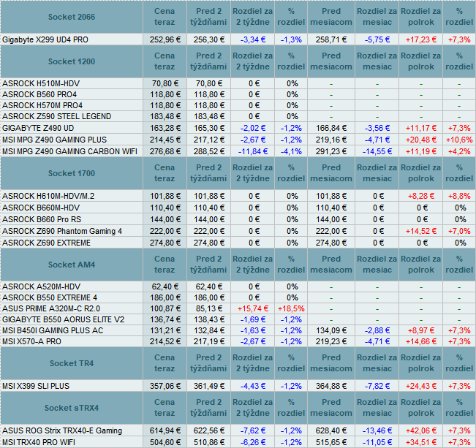Viewport: 476px width, 448px height.
Task: Click the +18,5% percentage cell
Action: (291, 308)
